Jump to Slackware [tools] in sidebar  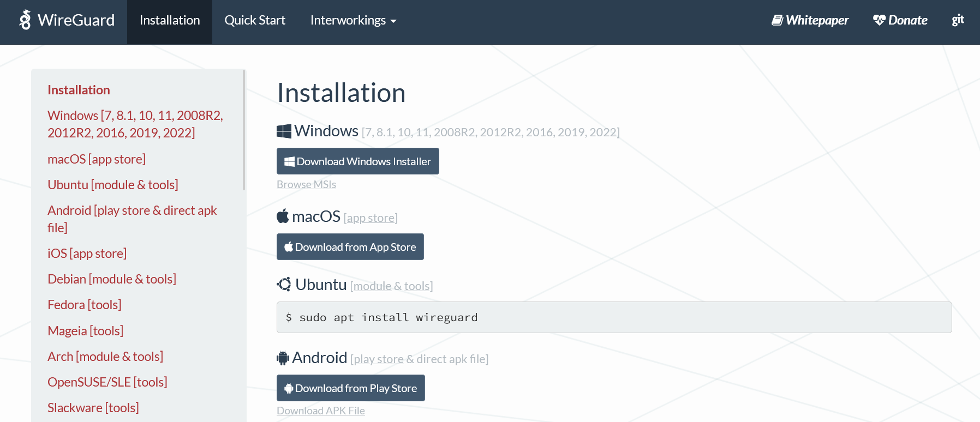(93, 408)
